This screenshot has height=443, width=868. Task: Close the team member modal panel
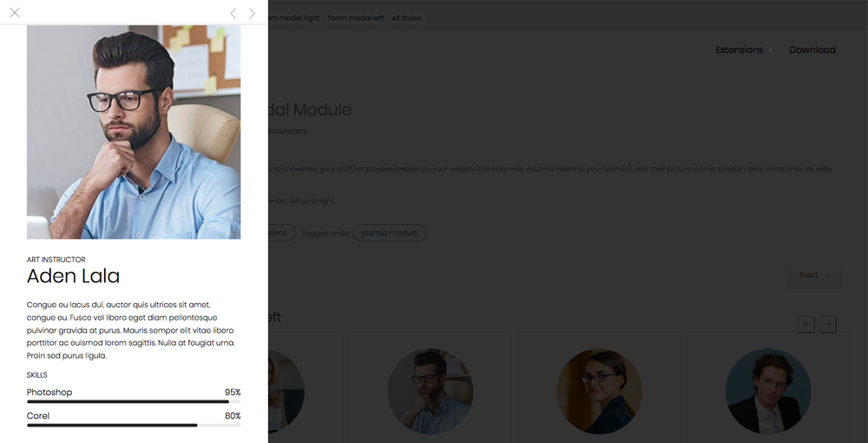pyautogui.click(x=15, y=13)
